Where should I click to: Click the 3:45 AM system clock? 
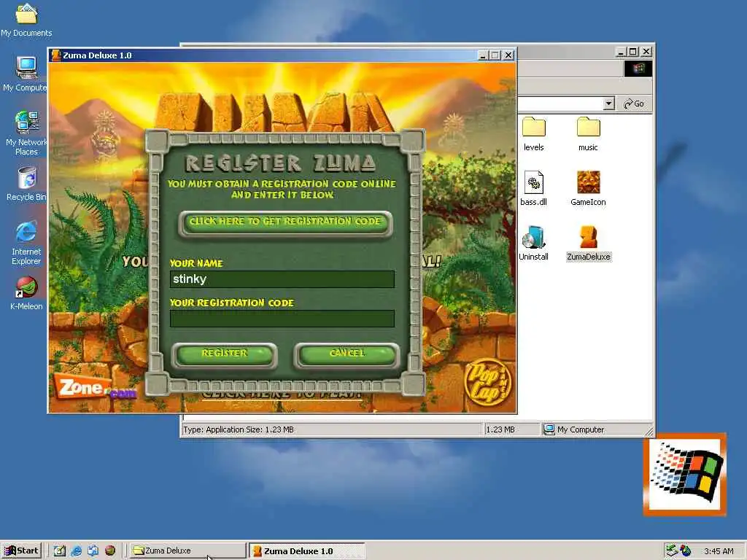719,551
